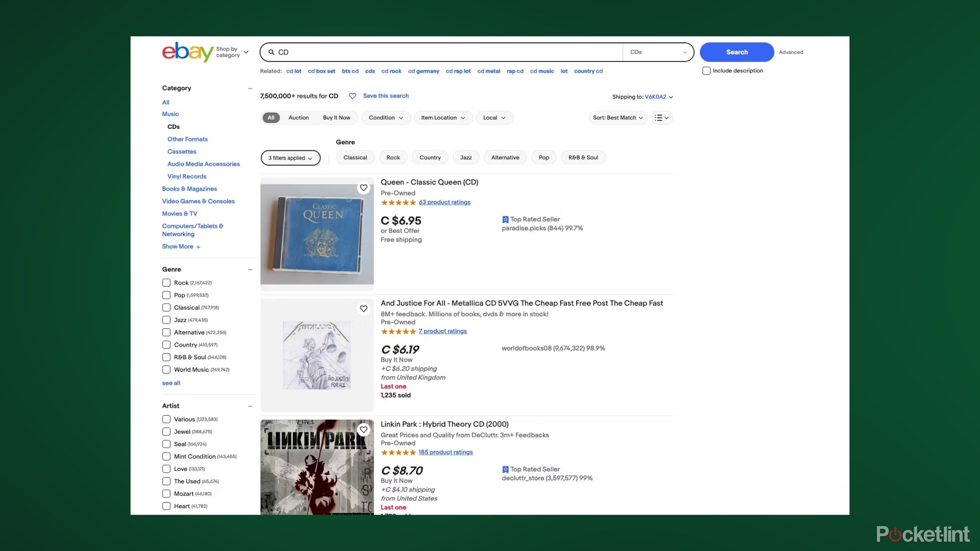Screen dimensions: 980x551
Task: Click the Advanced search link
Action: (x=791, y=52)
